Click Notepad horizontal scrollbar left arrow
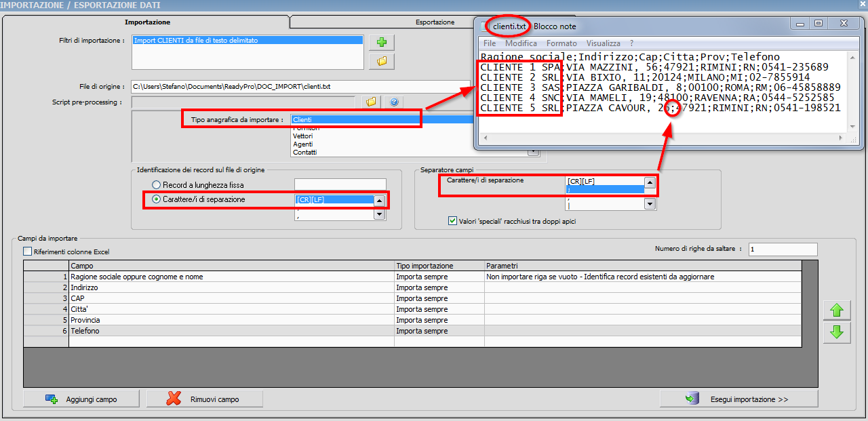This screenshot has width=868, height=421. [x=484, y=138]
